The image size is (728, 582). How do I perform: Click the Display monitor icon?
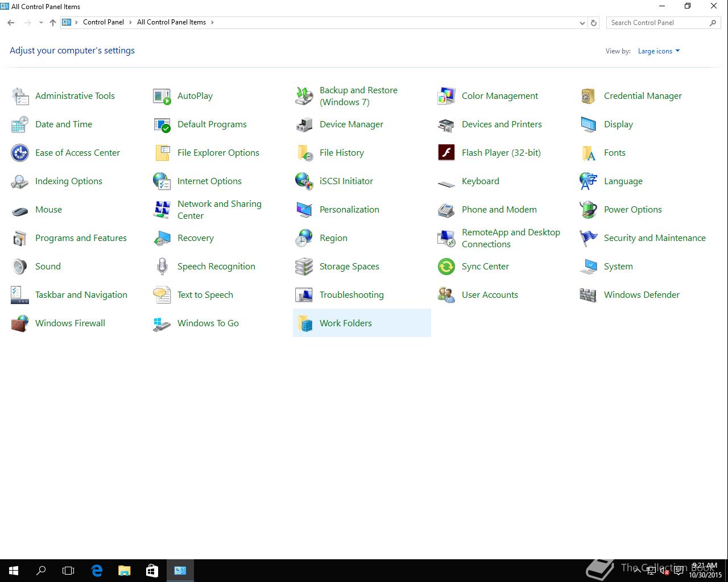click(x=589, y=124)
